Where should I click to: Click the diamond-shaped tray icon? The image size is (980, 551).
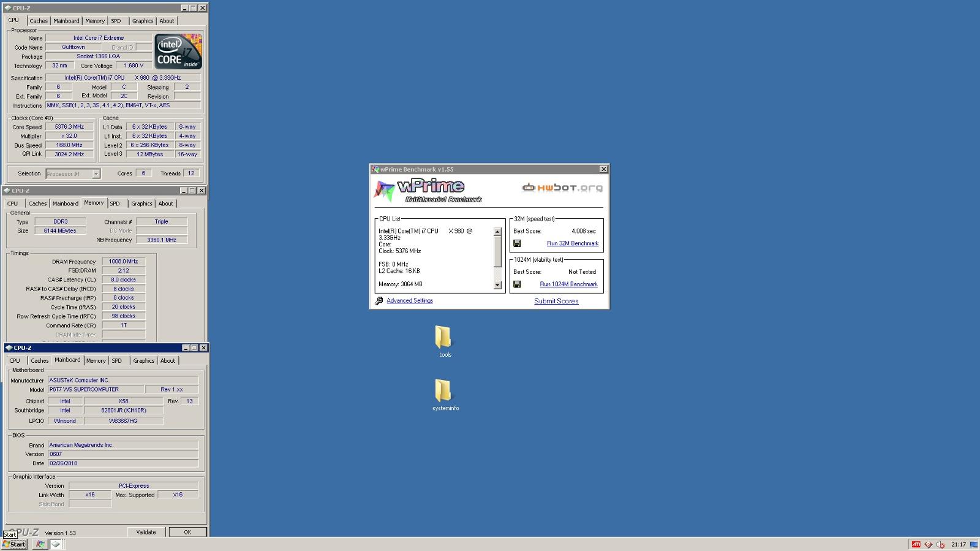point(929,544)
